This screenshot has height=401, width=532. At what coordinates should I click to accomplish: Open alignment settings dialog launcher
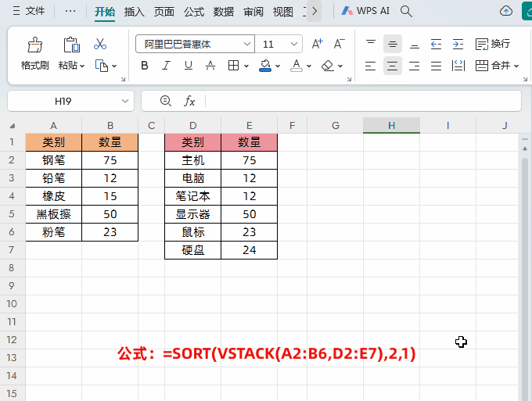coord(525,79)
